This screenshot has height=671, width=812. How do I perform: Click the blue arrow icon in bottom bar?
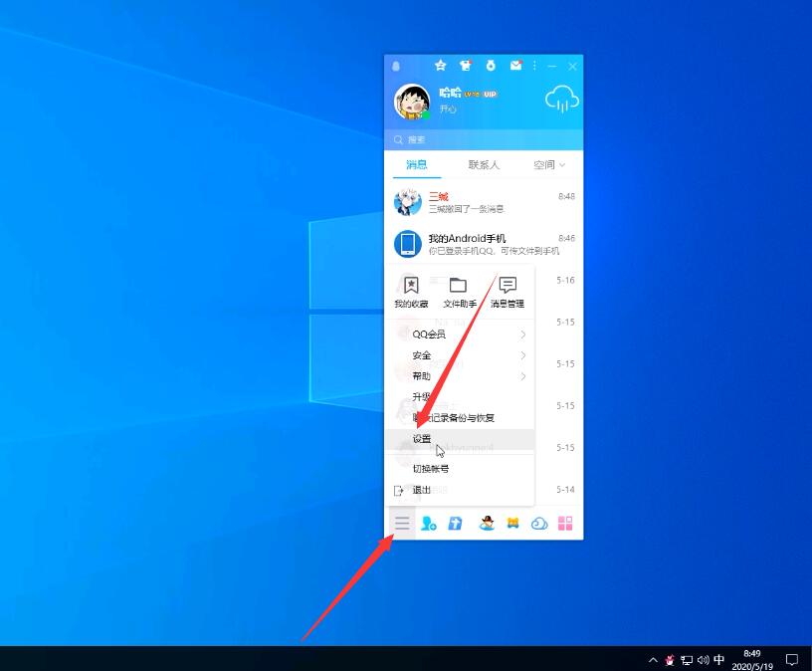(x=455, y=524)
